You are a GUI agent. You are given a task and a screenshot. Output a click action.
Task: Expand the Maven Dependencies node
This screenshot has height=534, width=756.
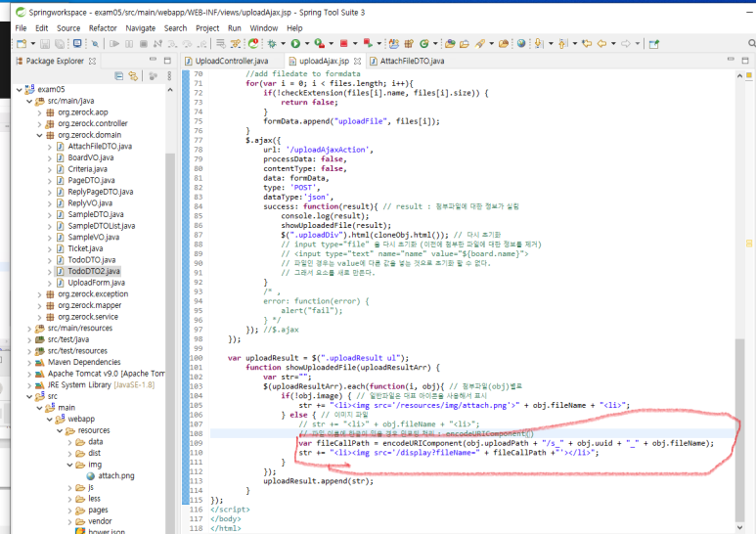29,363
